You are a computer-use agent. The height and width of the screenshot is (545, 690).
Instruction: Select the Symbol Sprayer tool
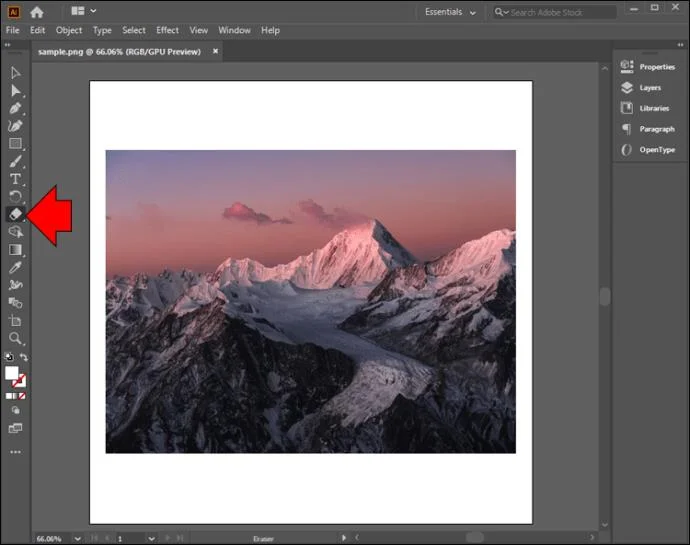click(15, 285)
